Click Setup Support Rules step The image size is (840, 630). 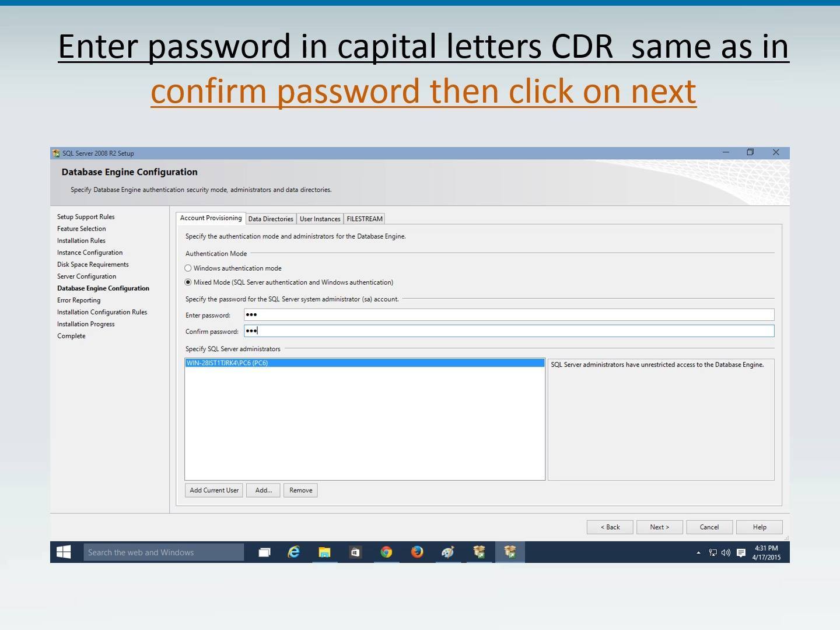tap(86, 217)
